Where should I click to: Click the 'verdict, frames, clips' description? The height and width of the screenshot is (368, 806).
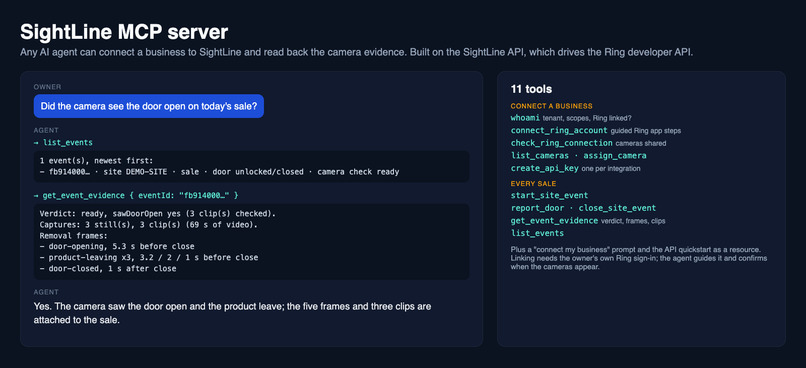click(x=633, y=221)
